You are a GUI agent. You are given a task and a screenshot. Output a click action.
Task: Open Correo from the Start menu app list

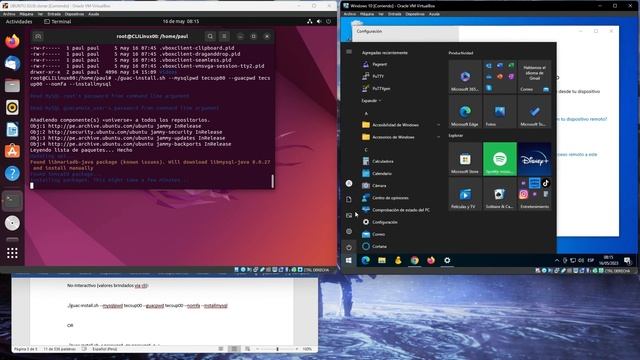[400, 234]
